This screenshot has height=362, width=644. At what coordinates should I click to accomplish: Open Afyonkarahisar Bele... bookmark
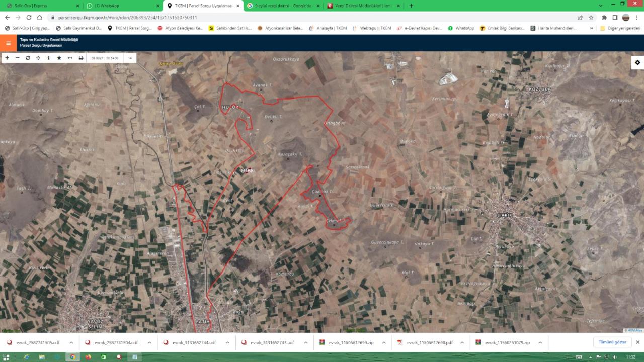click(280, 28)
